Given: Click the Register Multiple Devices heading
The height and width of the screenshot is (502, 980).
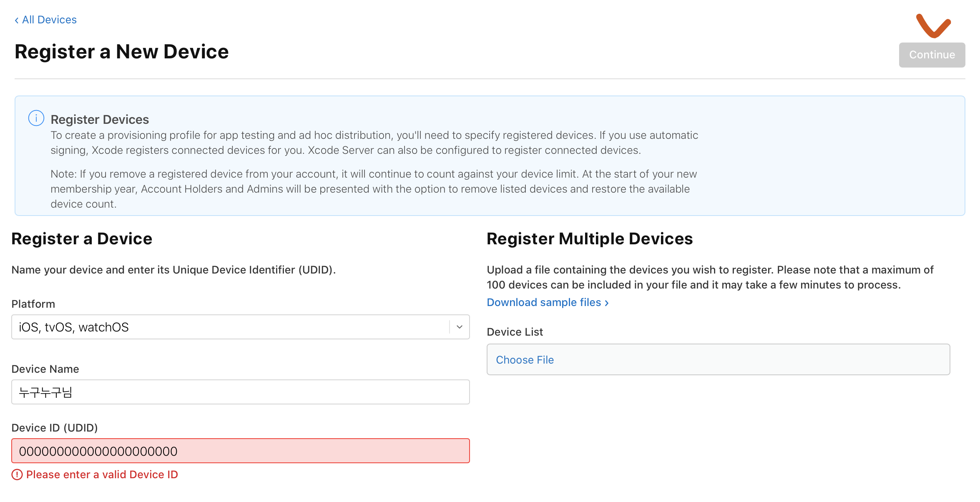Looking at the screenshot, I should pyautogui.click(x=590, y=239).
